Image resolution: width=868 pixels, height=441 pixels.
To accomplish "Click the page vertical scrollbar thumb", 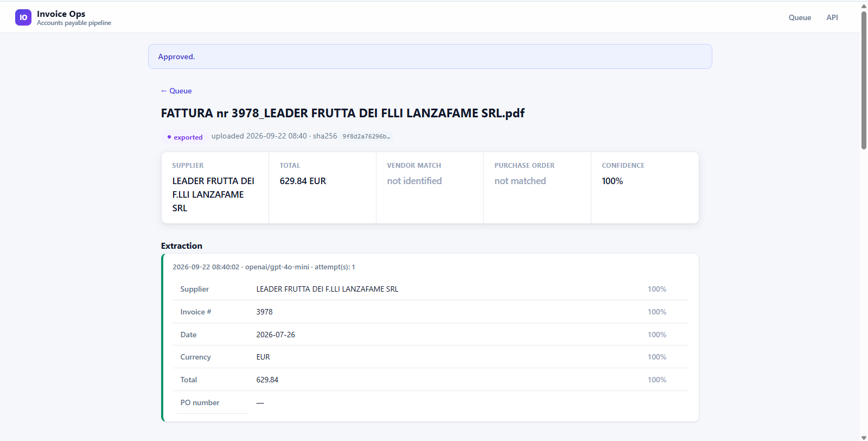I will pyautogui.click(x=864, y=80).
